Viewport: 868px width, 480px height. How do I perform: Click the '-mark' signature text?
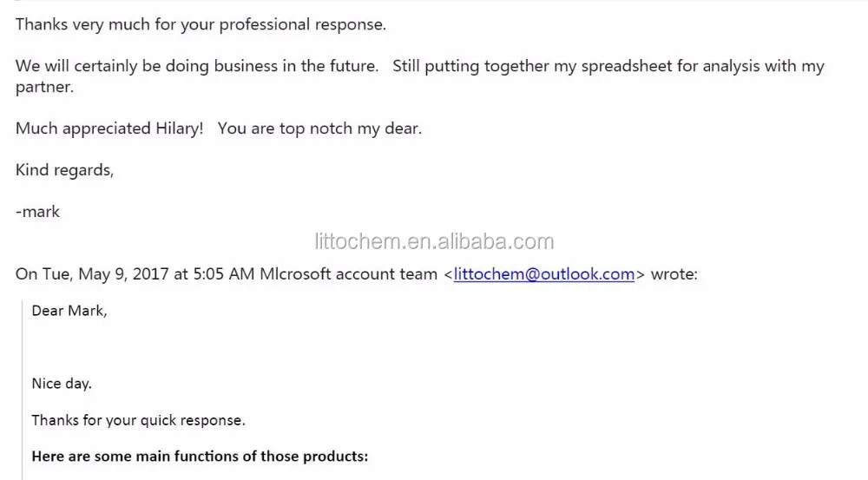click(37, 212)
